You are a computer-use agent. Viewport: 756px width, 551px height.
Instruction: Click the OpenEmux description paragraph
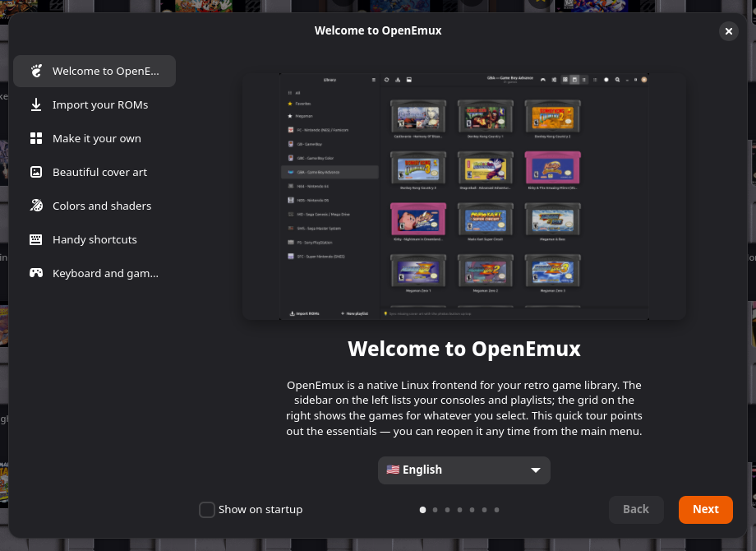[464, 408]
